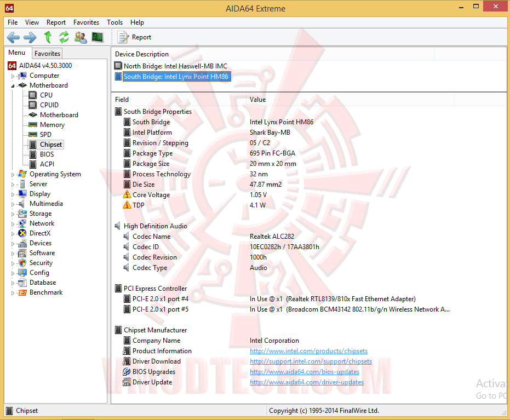
Task: Select South Bridge: Intel Lynx Point HM86 device
Action: [176, 77]
